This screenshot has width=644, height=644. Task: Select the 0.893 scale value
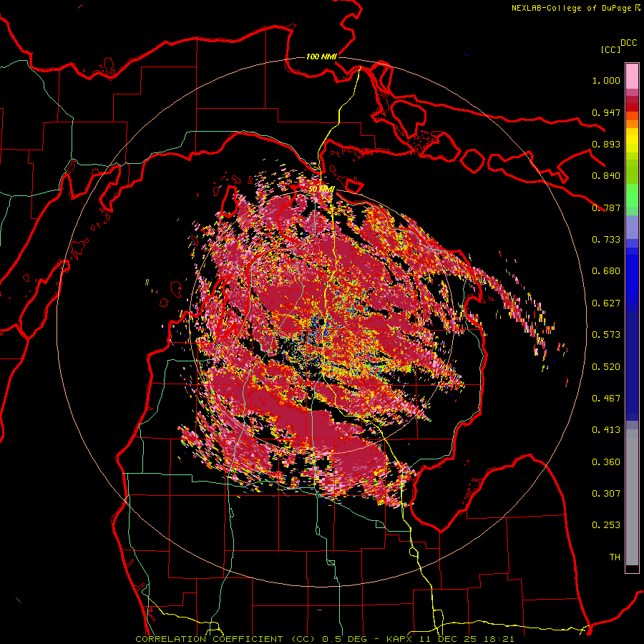click(606, 144)
